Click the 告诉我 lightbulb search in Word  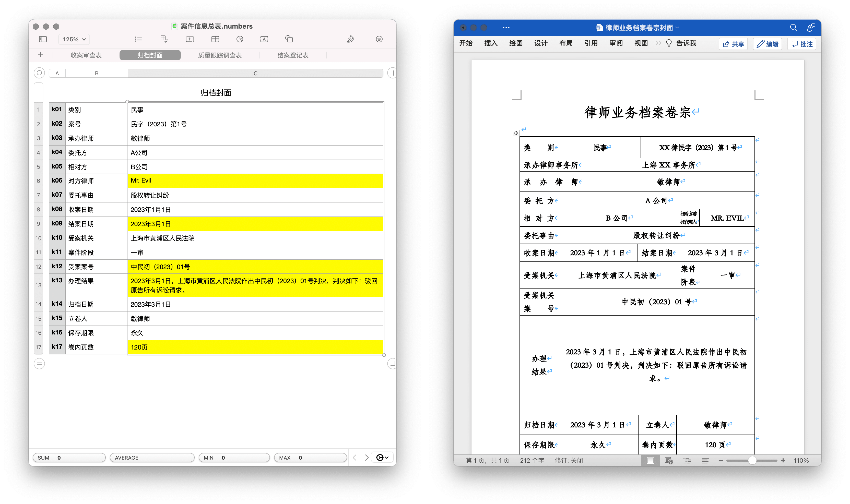point(681,43)
